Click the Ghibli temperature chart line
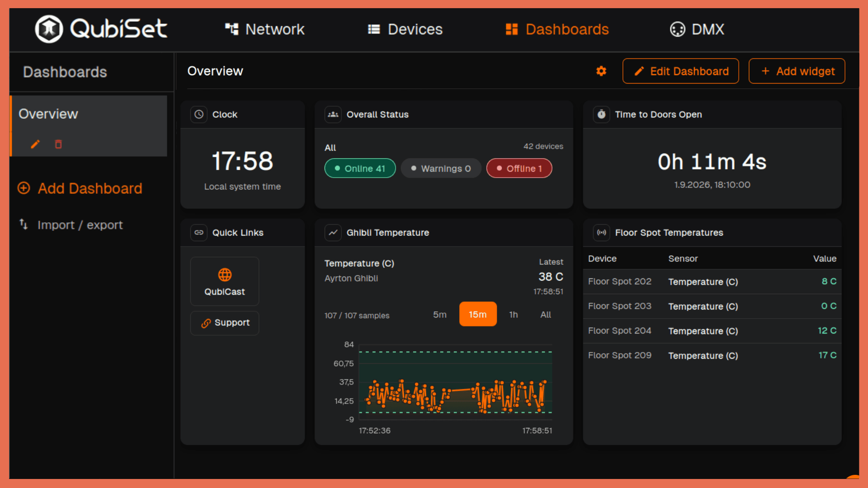Viewport: 868px width, 488px height. click(x=456, y=395)
